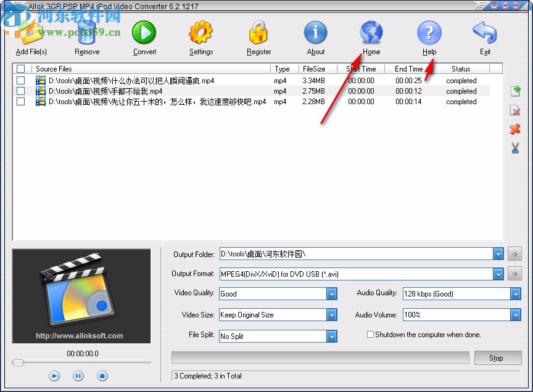Enable Shutdown the computer when done
Viewport: 533px width, 392px height.
[370, 334]
